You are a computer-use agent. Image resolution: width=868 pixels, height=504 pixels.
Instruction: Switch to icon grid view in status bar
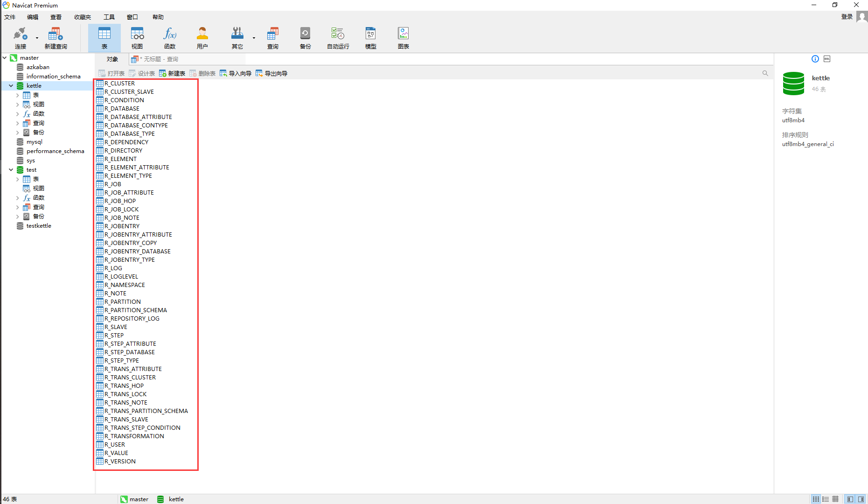point(816,499)
